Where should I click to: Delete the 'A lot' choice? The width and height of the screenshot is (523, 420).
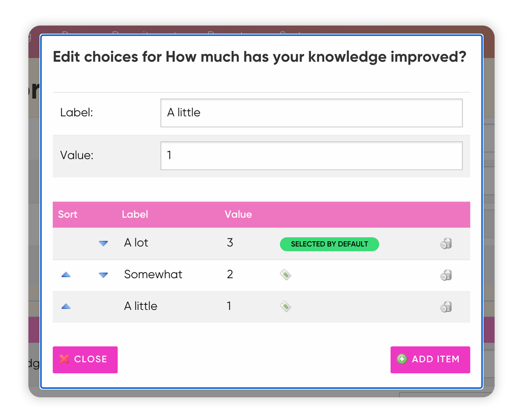446,243
